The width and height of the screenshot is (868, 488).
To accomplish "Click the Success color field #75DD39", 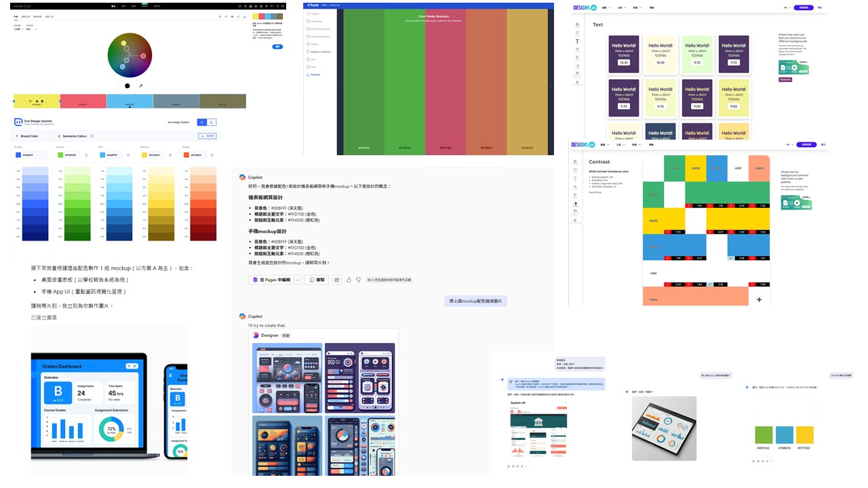I will pos(70,155).
